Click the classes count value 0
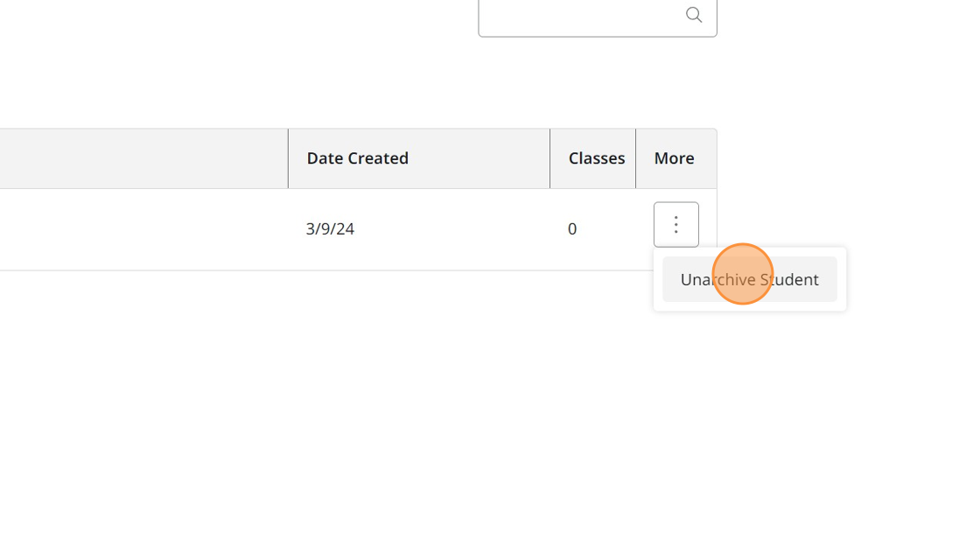Image resolution: width=980 pixels, height=547 pixels. [x=572, y=229]
